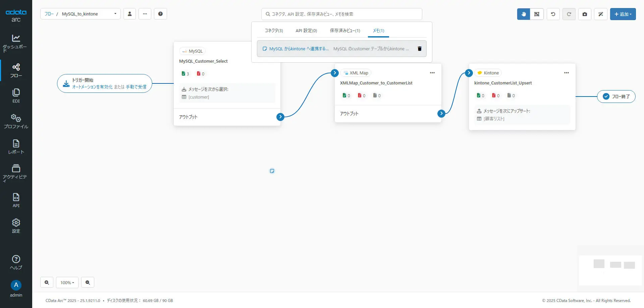View Kintone error count
Viewport: 644px width, 308px height.
496,96
